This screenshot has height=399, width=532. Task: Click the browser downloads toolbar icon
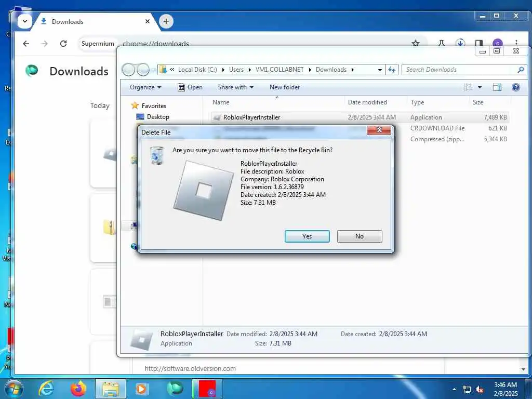[x=460, y=43]
